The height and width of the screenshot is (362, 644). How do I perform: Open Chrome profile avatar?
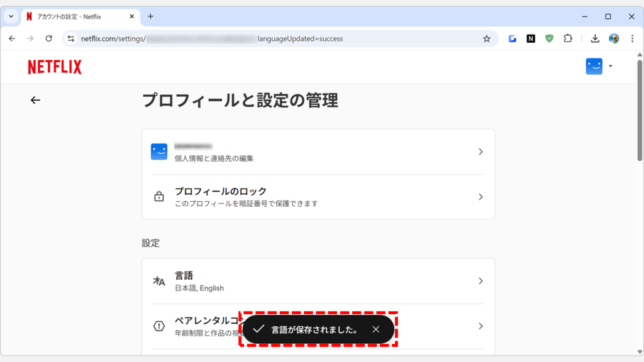pos(614,38)
